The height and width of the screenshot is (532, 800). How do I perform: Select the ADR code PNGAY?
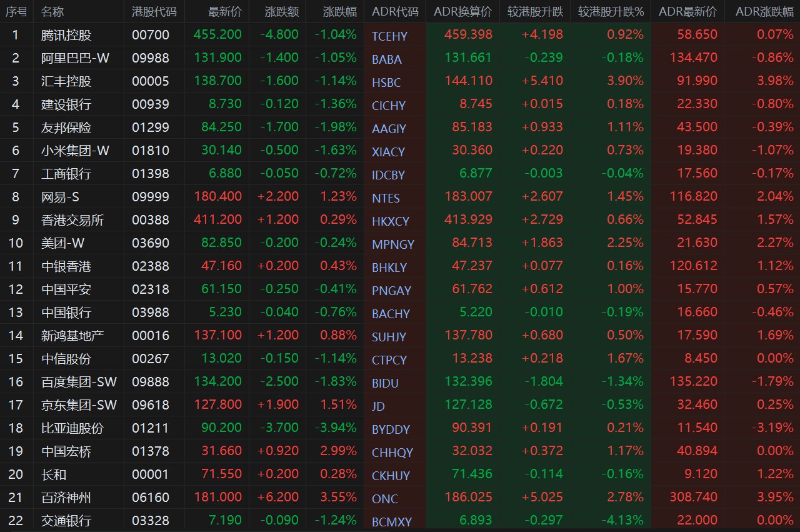point(391,291)
